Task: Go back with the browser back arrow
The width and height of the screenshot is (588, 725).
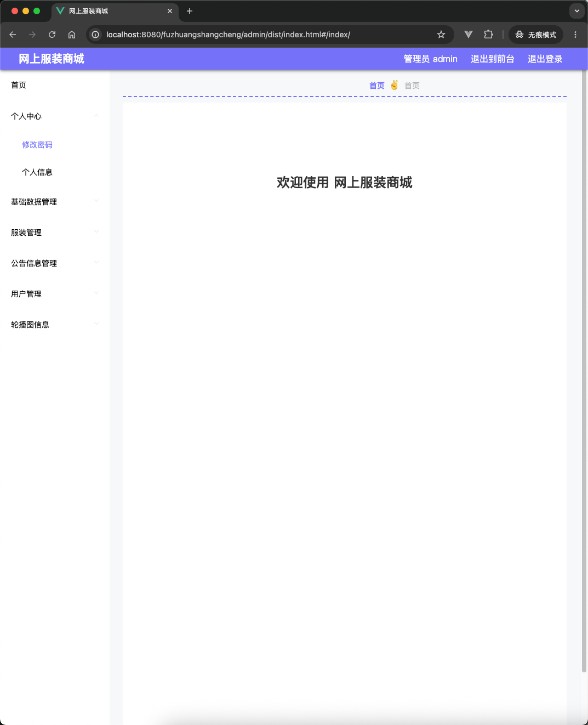Action: [x=13, y=35]
